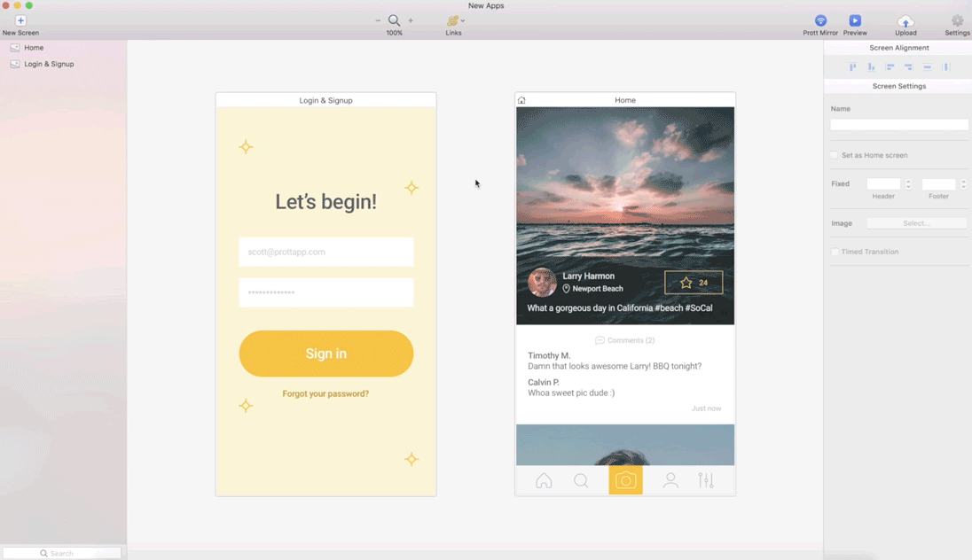Click the password field in mockup
This screenshot has width=972, height=560.
coord(326,292)
